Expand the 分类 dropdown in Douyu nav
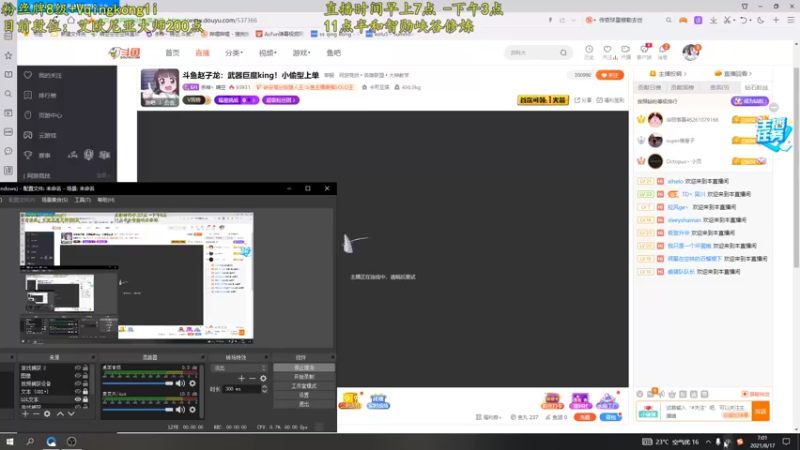The height and width of the screenshot is (450, 800). tap(234, 53)
